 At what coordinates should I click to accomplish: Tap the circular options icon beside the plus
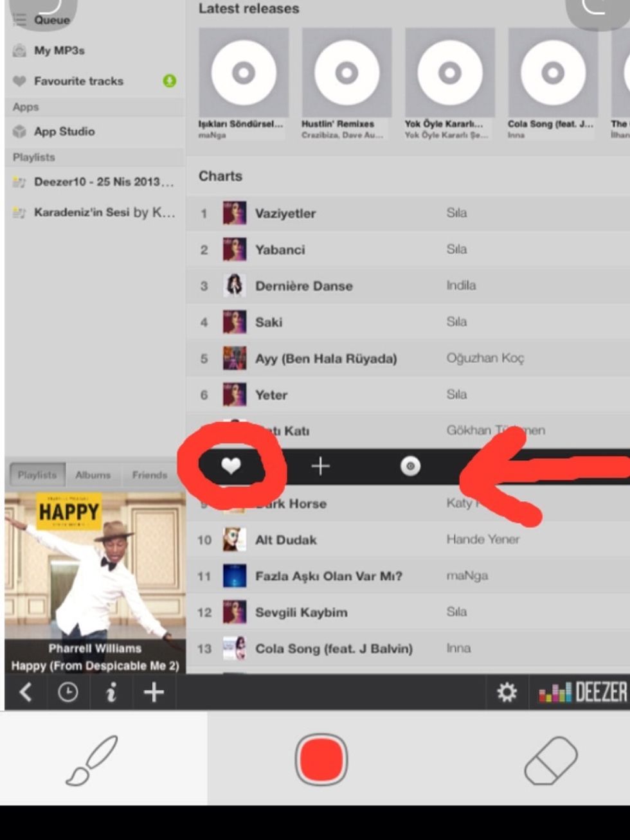click(410, 466)
